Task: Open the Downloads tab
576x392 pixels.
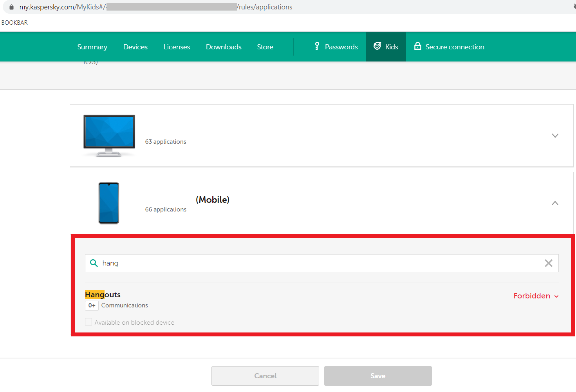Action: pos(224,47)
